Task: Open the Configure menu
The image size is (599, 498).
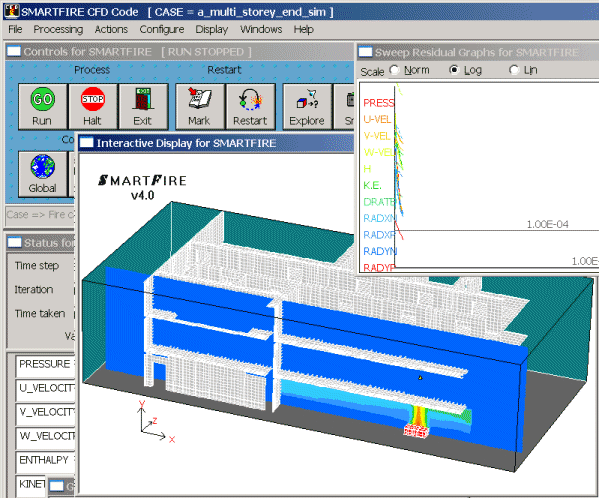Action: (x=162, y=29)
